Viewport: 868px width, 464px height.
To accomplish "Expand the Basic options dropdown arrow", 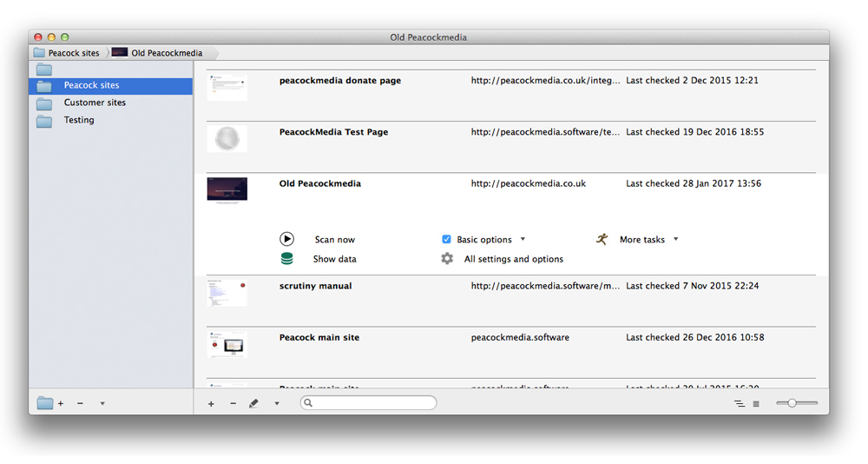I will click(523, 239).
